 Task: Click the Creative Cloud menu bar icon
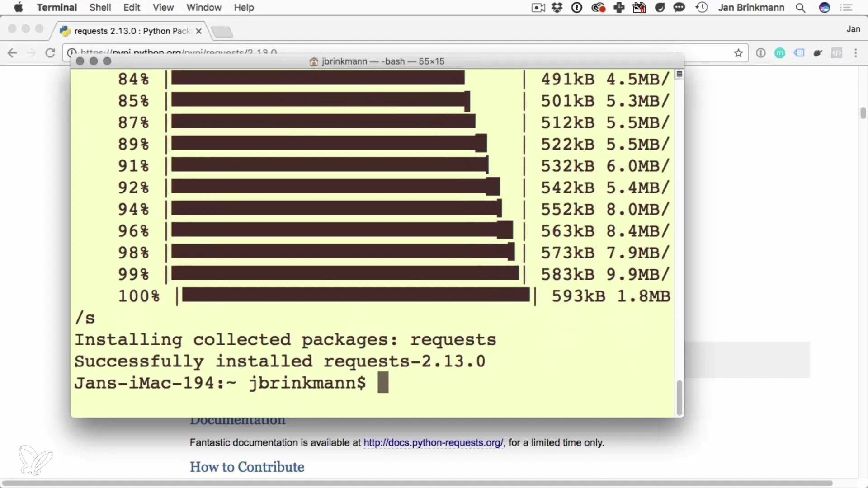click(x=598, y=8)
